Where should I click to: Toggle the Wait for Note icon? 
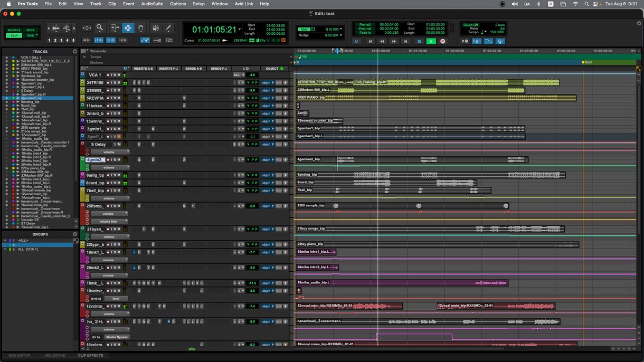pyautogui.click(x=465, y=41)
